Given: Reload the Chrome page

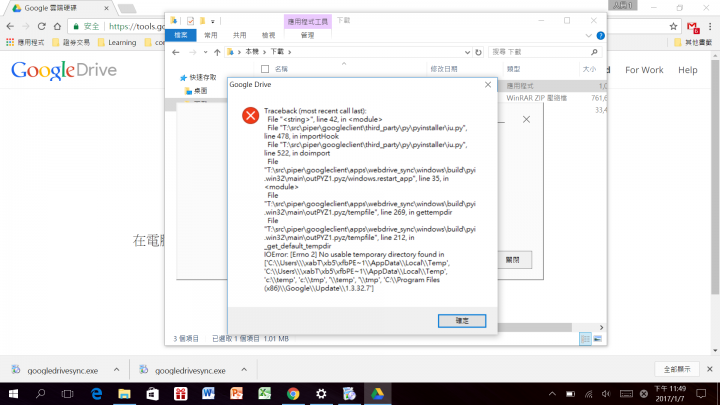Looking at the screenshot, I should click(x=42, y=26).
